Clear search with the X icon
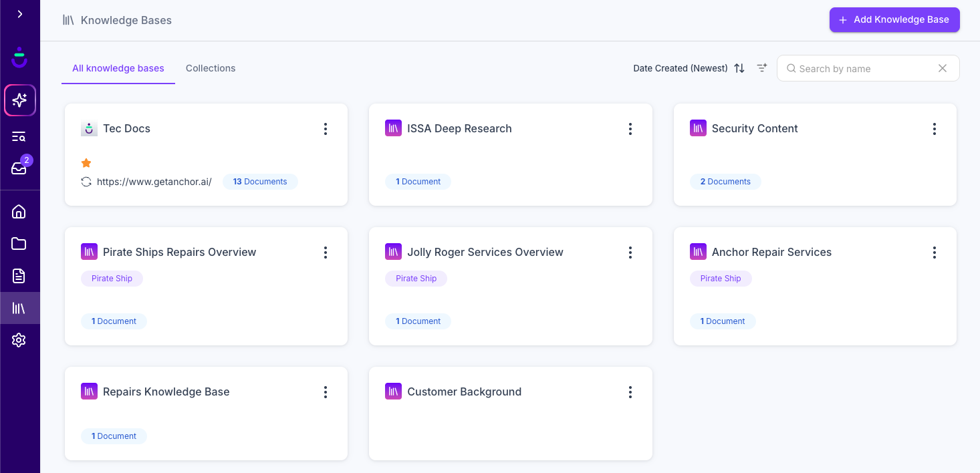980x473 pixels. click(943, 68)
